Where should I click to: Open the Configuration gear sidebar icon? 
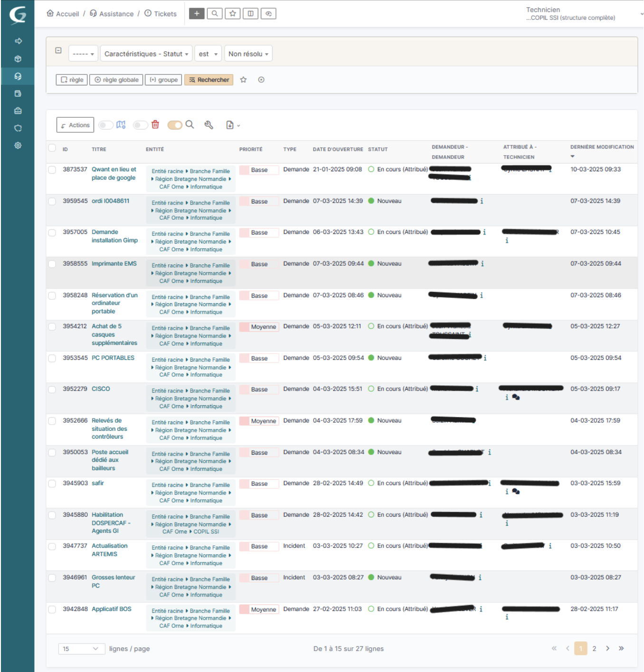[x=18, y=145]
